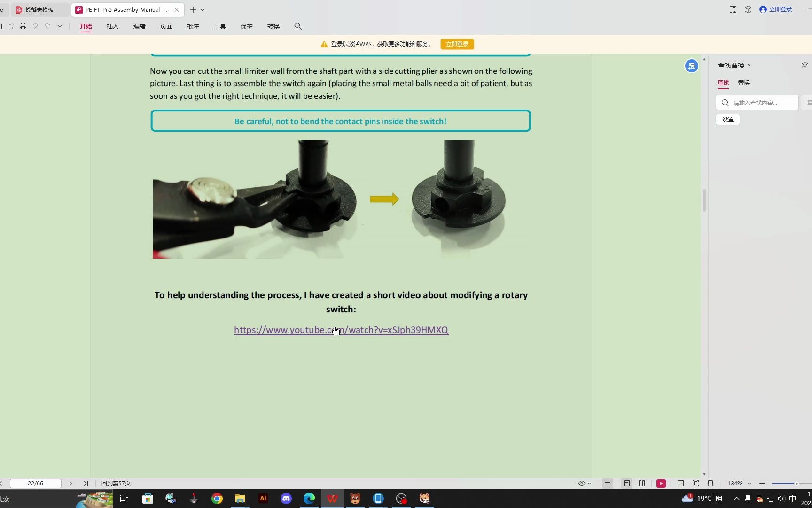Select two-page view icon
The width and height of the screenshot is (812, 508).
[x=642, y=484]
